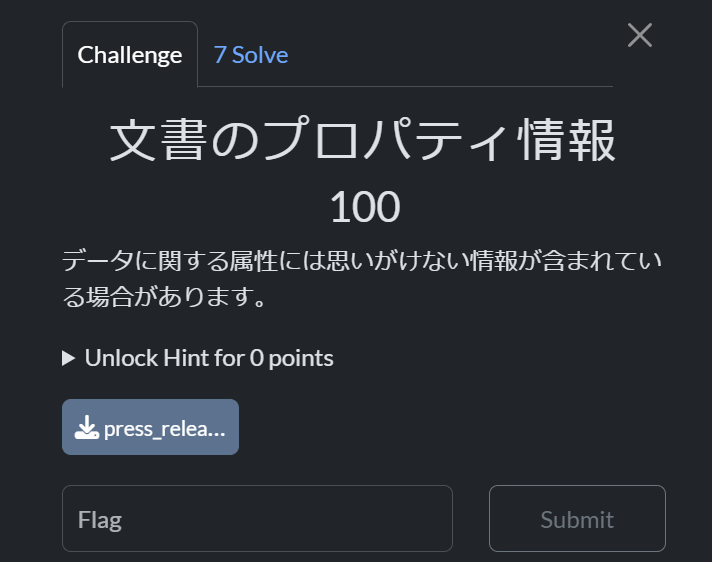Click the word 'points' in the hint line
The height and width of the screenshot is (562, 712).
tap(301, 359)
